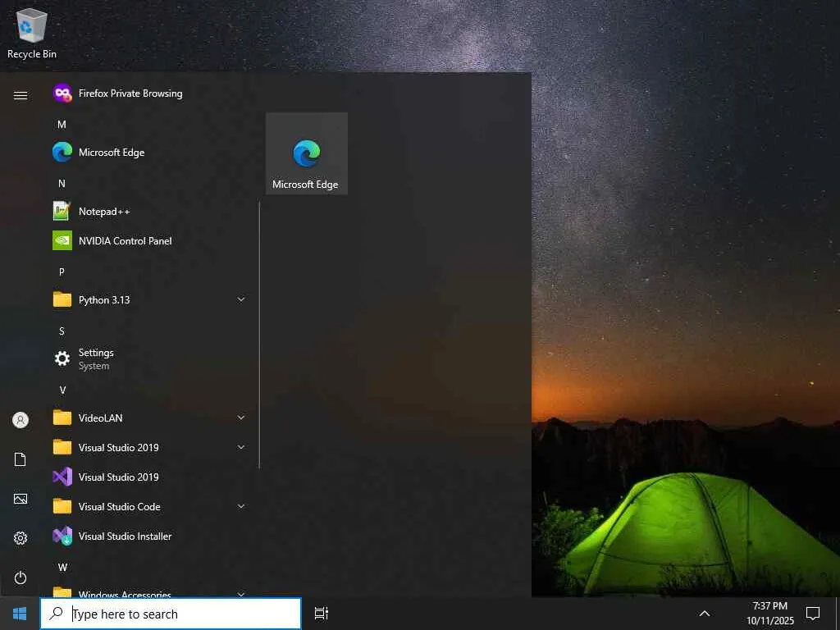The width and height of the screenshot is (840, 630).
Task: Select the Recycle Bin desktop icon
Action: click(32, 33)
